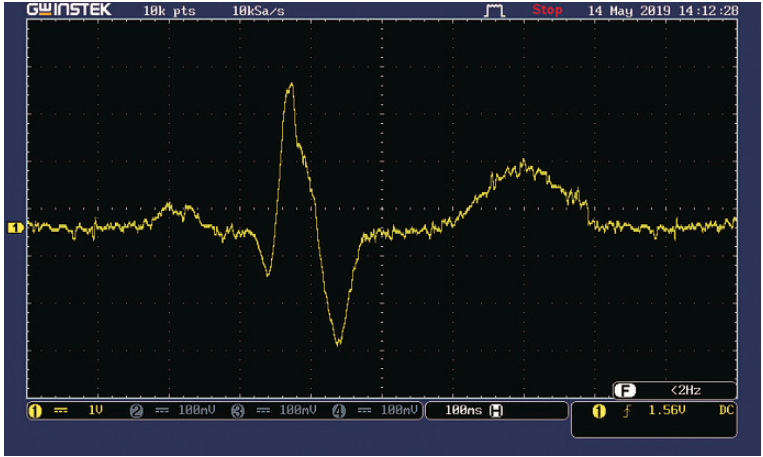Click the acquisition mode waveform icon
Viewport: 763px width, 457px height.
[494, 10]
